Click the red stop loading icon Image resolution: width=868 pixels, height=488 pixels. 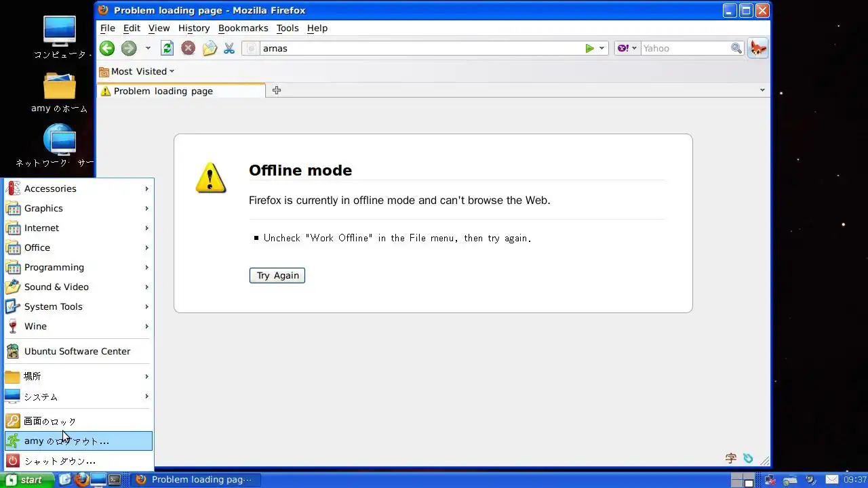point(189,48)
